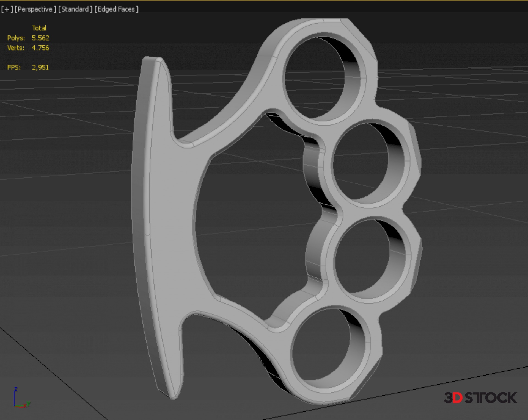Open the Standard shading quality menu
Viewport: 528px width, 420px height.
[75, 9]
